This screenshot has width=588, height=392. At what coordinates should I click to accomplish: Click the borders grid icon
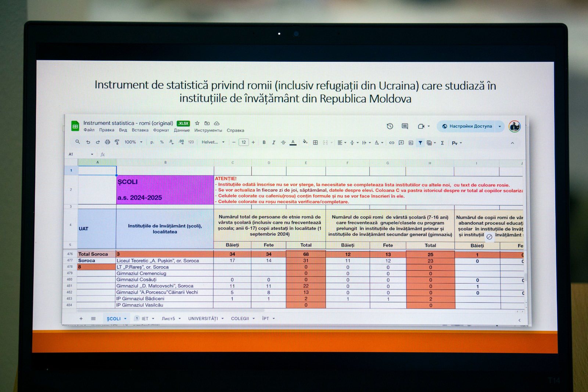click(x=315, y=142)
